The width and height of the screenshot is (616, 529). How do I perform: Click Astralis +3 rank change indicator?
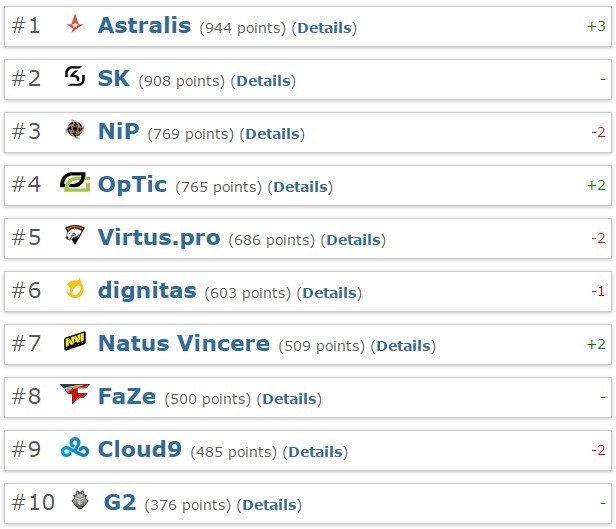pyautogui.click(x=596, y=26)
